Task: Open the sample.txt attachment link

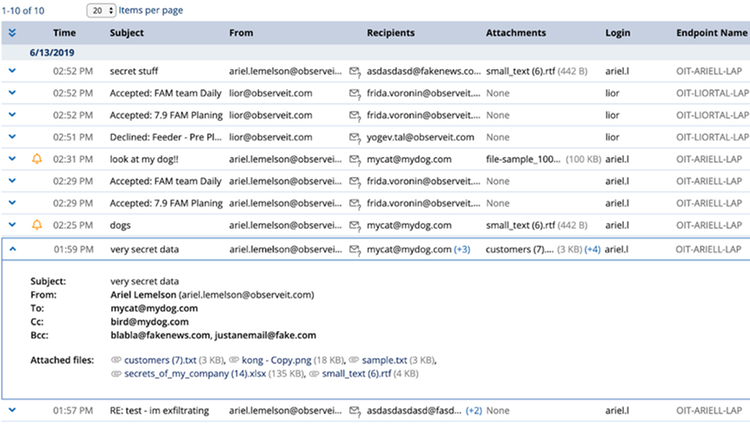Action: 385,360
